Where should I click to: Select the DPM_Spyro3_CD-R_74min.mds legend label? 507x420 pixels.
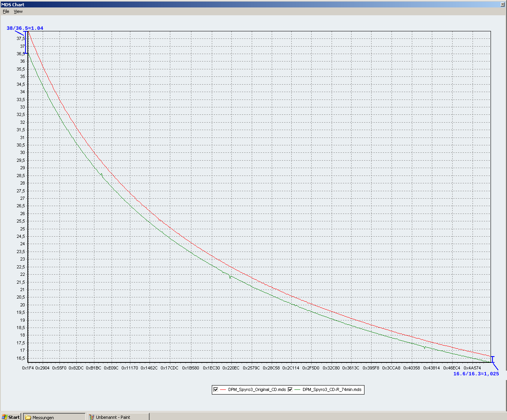point(332,389)
